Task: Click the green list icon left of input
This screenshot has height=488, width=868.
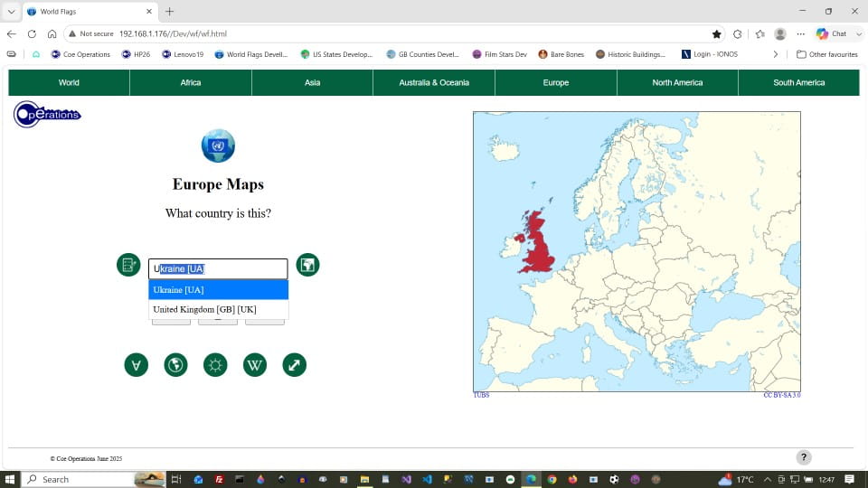Action: coord(128,265)
